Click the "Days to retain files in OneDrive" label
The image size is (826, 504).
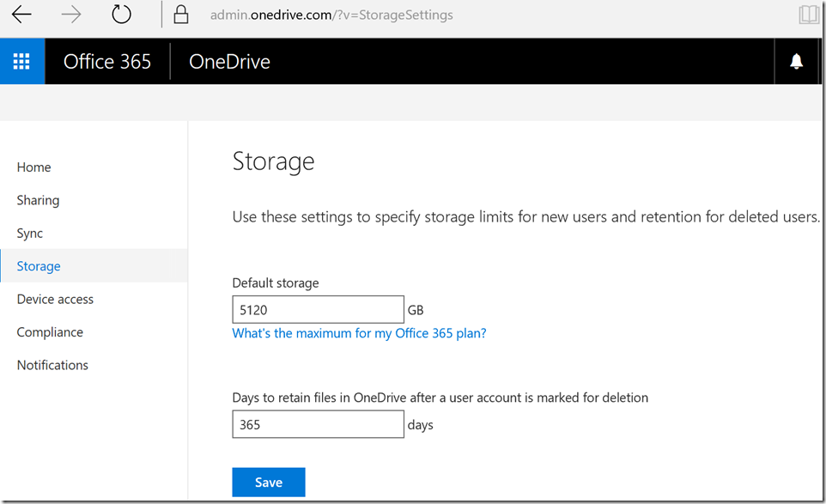pos(440,398)
